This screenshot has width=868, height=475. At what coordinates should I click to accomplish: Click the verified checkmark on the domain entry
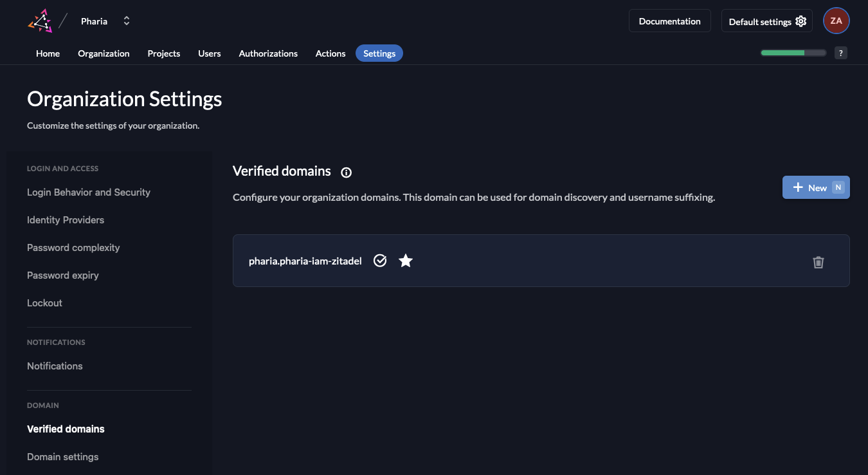tap(379, 260)
